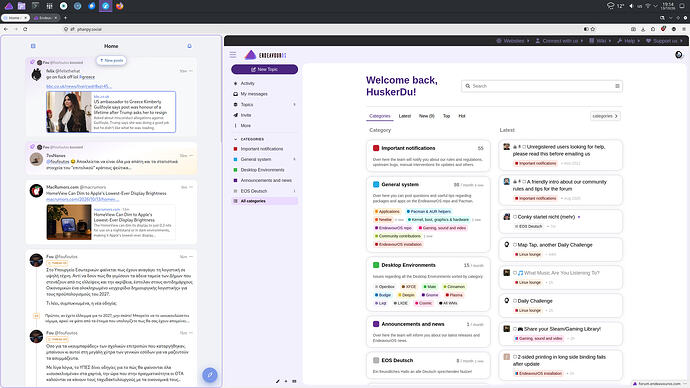Bookmark this page with the star icon
The width and height of the screenshot is (690, 388).
click(593, 29)
